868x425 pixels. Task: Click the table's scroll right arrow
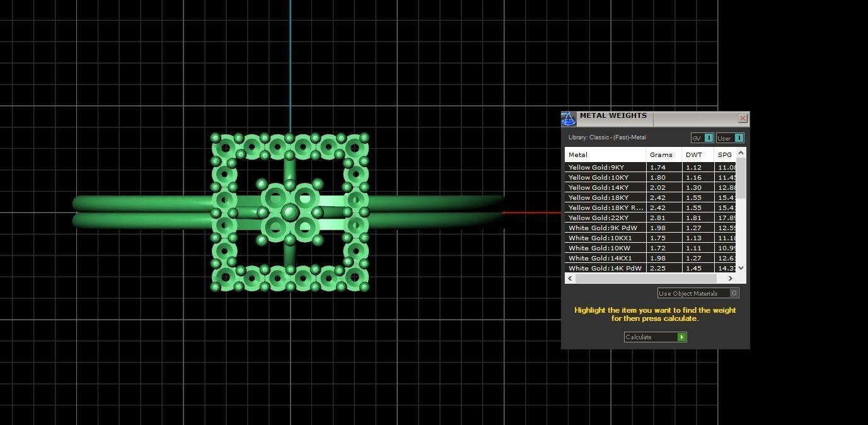point(731,278)
